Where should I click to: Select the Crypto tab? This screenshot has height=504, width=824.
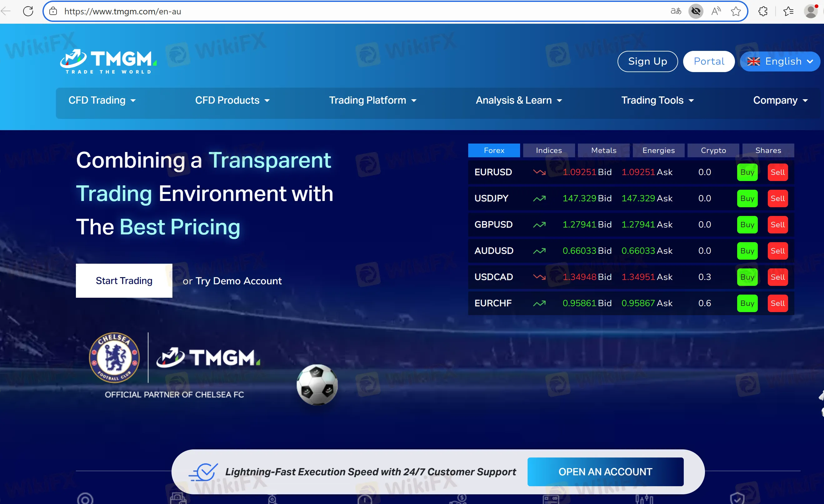click(x=713, y=150)
